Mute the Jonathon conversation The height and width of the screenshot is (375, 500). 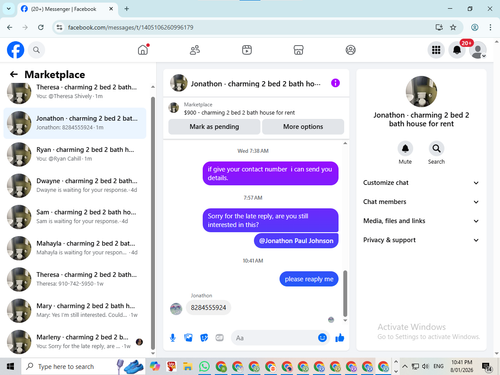pos(405,149)
